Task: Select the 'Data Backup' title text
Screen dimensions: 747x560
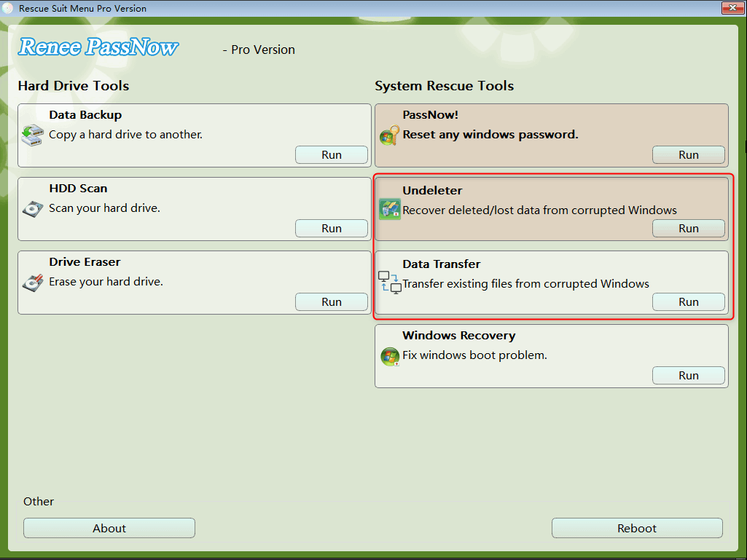Action: tap(85, 115)
